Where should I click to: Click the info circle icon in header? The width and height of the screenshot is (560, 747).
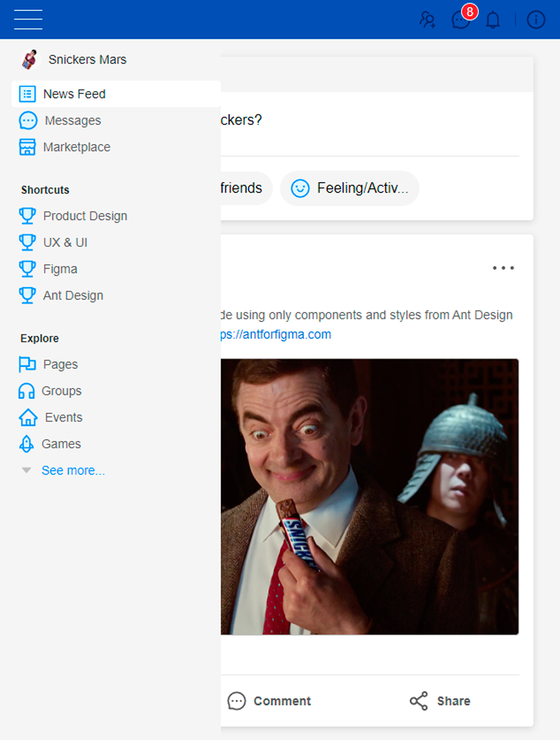(536, 20)
